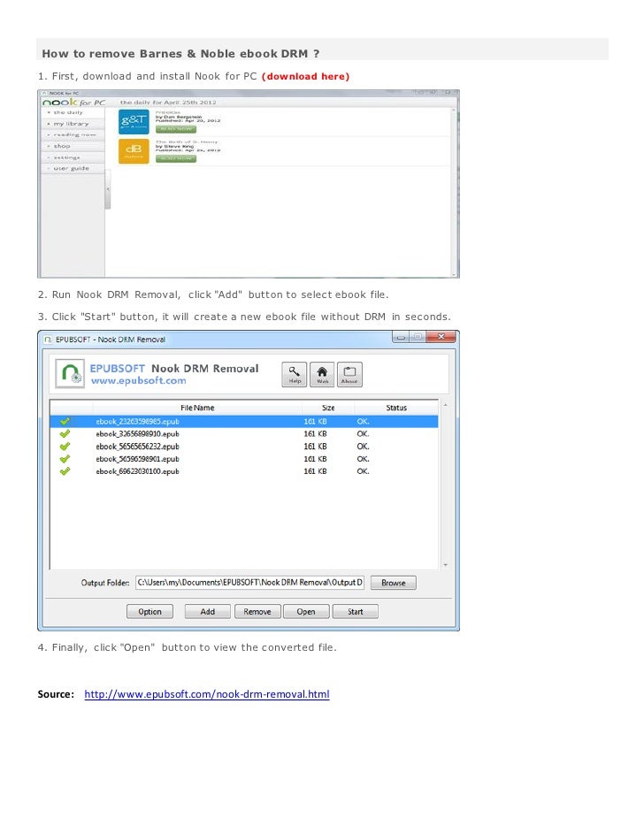Click file list scrollbar up arrow
The width and height of the screenshot is (644, 833).
point(445,405)
